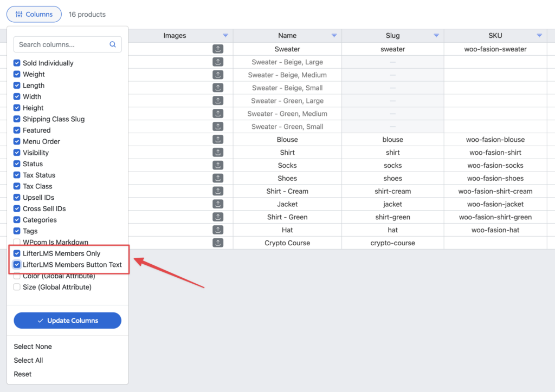The width and height of the screenshot is (555, 392).
Task: Check the WPcom Is Markdown column
Action: tap(17, 242)
